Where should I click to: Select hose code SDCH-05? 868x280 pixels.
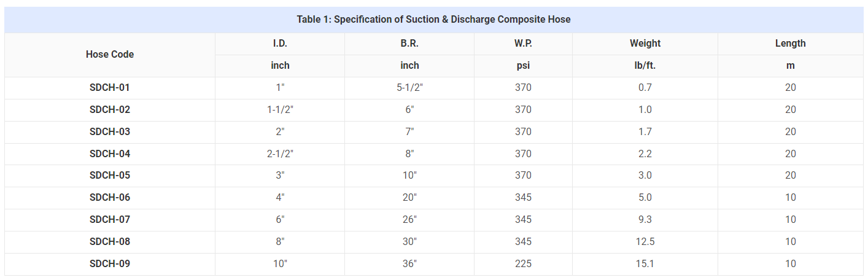pos(110,176)
